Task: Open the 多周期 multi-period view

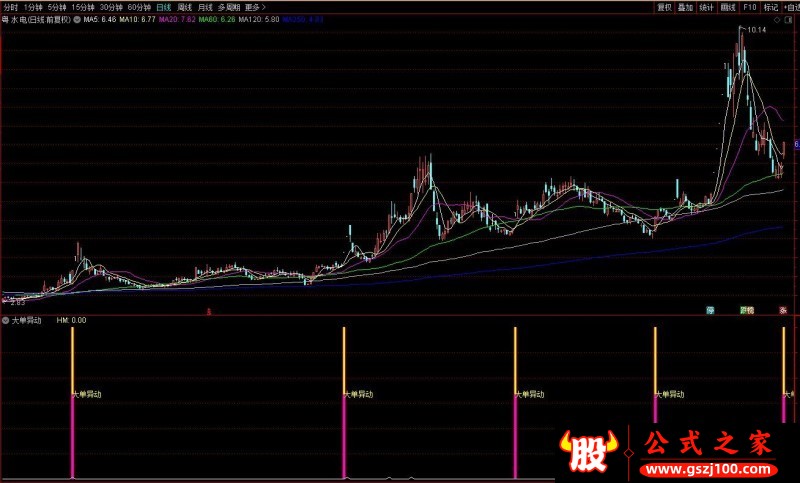Action: point(229,7)
